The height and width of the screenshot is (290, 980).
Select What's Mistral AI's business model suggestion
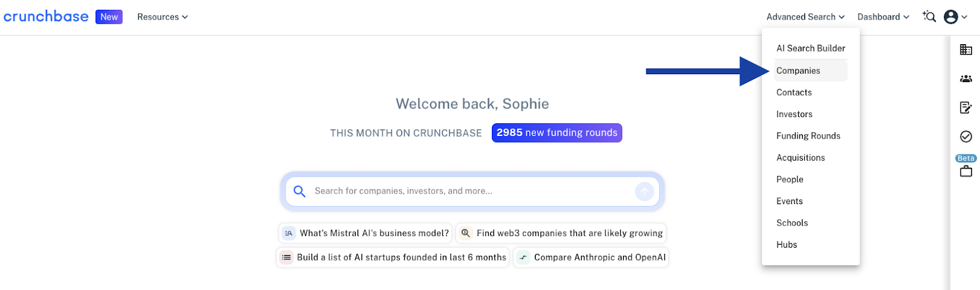click(366, 233)
